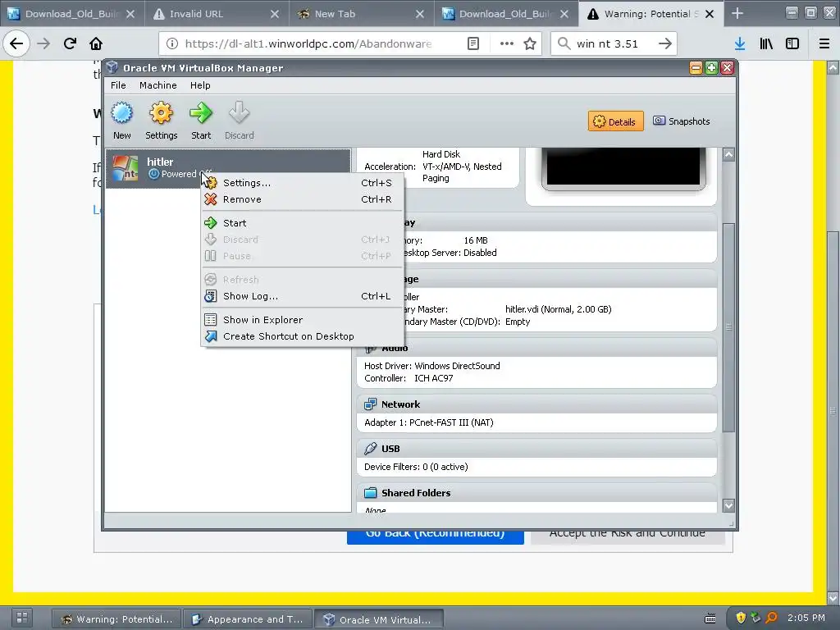Click the Windows NT OS icon of the VM
The height and width of the screenshot is (630, 840).
click(x=125, y=168)
